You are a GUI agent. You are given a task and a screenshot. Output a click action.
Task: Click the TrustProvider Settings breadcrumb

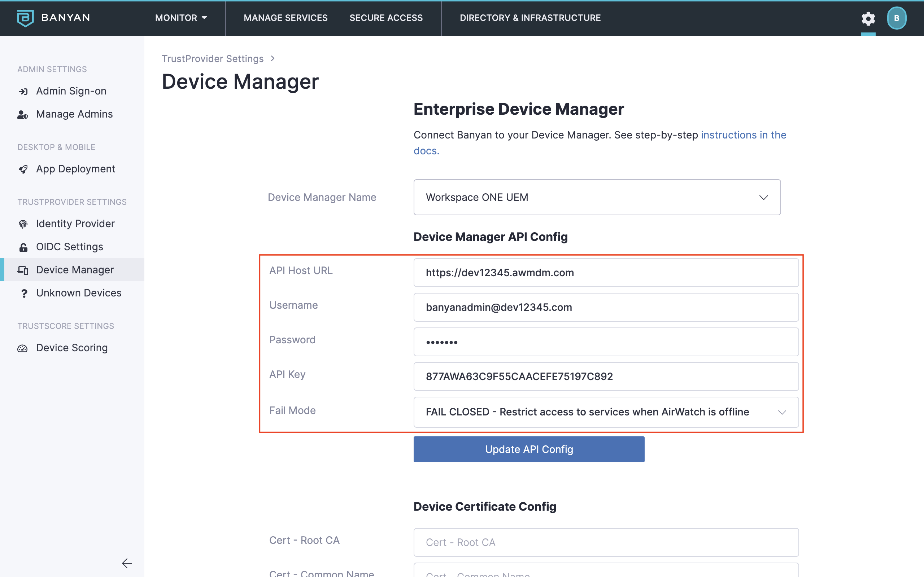point(213,59)
